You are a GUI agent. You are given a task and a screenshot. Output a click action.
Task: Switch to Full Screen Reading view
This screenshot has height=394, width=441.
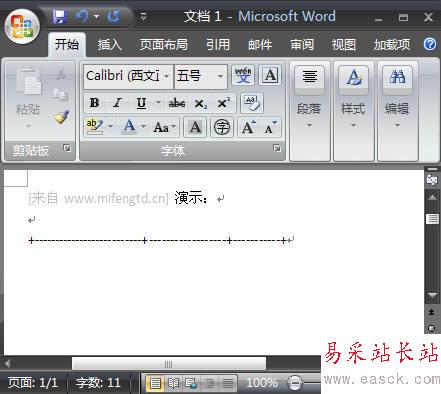click(173, 383)
